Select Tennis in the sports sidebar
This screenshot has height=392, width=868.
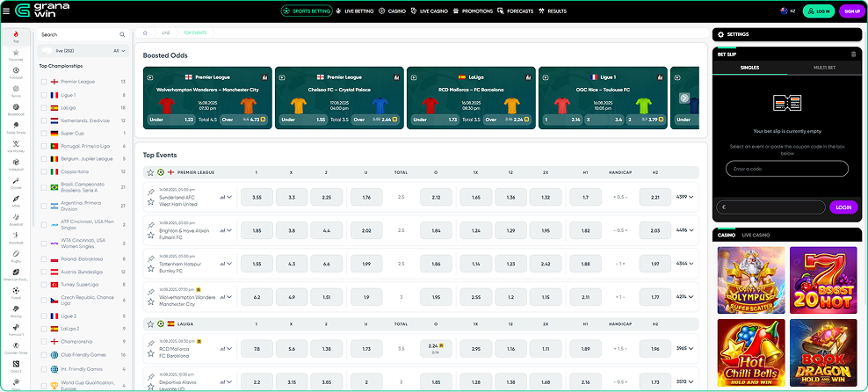click(x=16, y=91)
